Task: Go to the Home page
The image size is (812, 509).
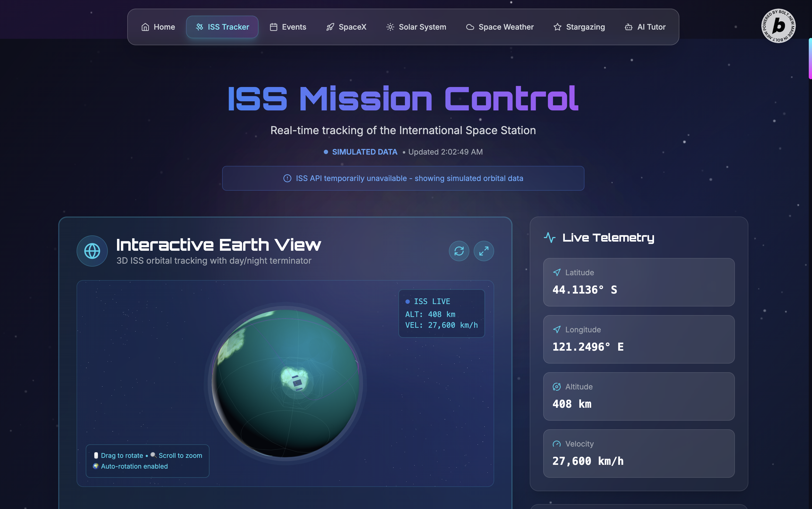Action: coord(158,27)
